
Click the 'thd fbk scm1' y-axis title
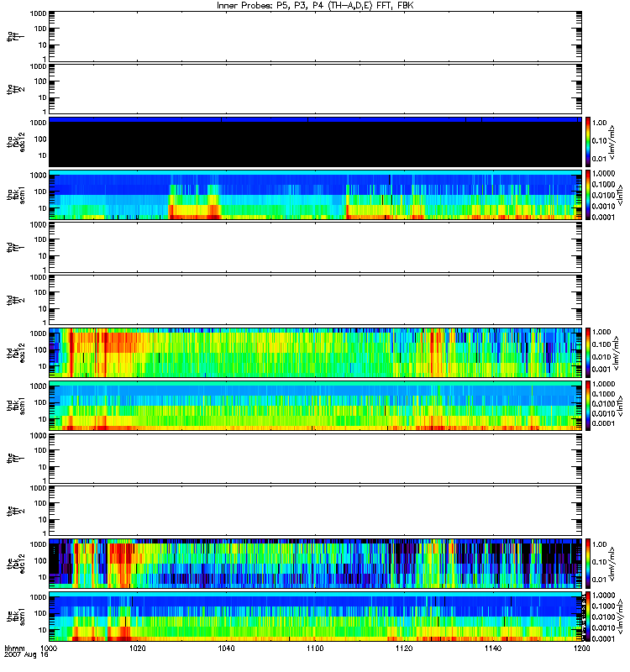click(16, 406)
